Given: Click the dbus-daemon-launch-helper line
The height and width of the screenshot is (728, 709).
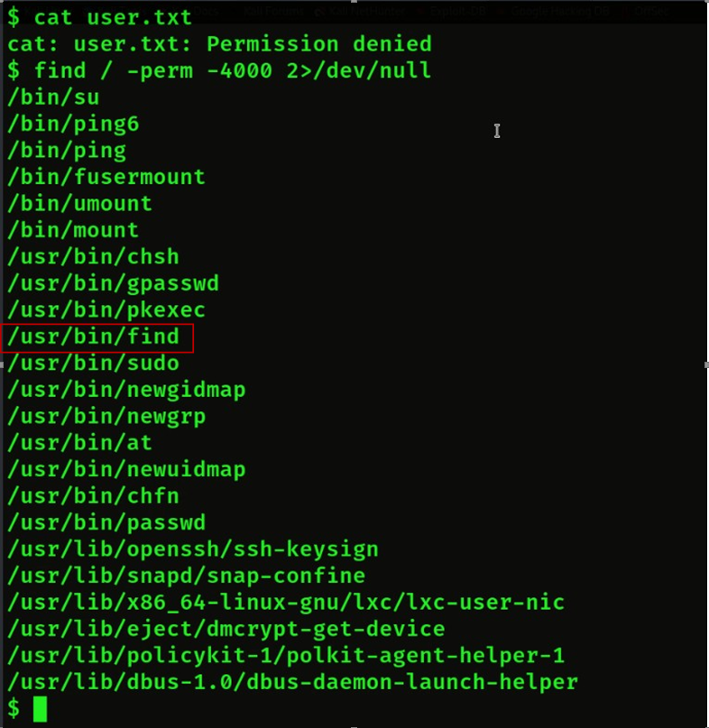Looking at the screenshot, I should click(x=292, y=682).
